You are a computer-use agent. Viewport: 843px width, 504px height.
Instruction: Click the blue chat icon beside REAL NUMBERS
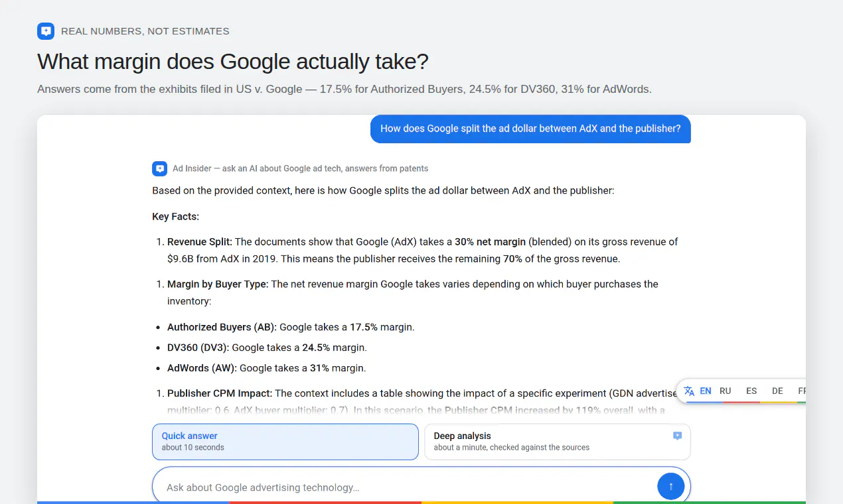coord(46,31)
